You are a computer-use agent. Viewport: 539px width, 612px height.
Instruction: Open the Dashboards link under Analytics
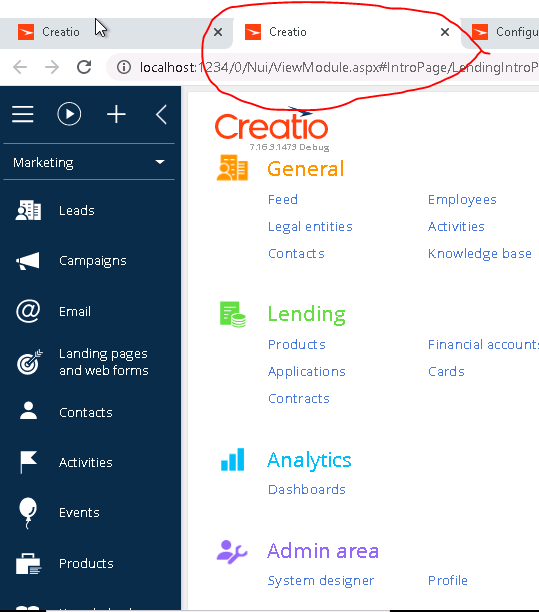(x=307, y=489)
